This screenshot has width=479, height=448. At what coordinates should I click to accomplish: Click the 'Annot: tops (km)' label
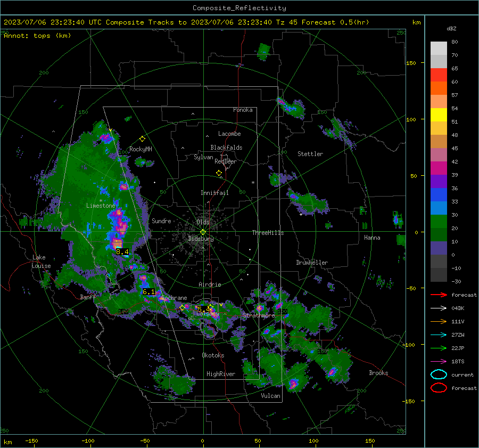[x=37, y=36]
